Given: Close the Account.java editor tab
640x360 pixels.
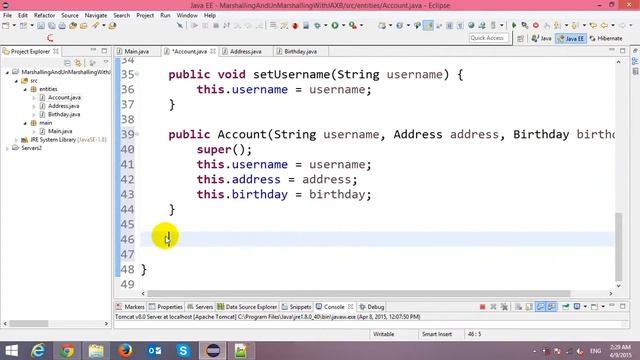Looking at the screenshot, I should point(213,51).
